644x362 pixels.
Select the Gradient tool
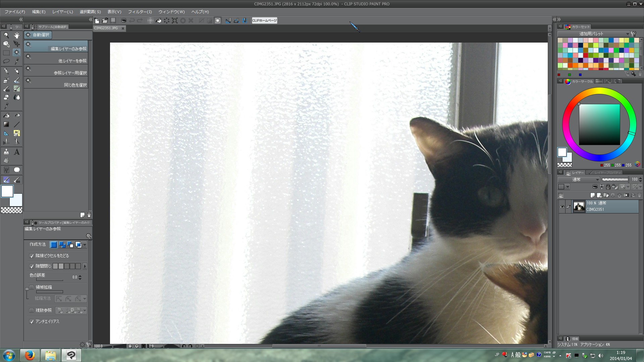[x=6, y=124]
